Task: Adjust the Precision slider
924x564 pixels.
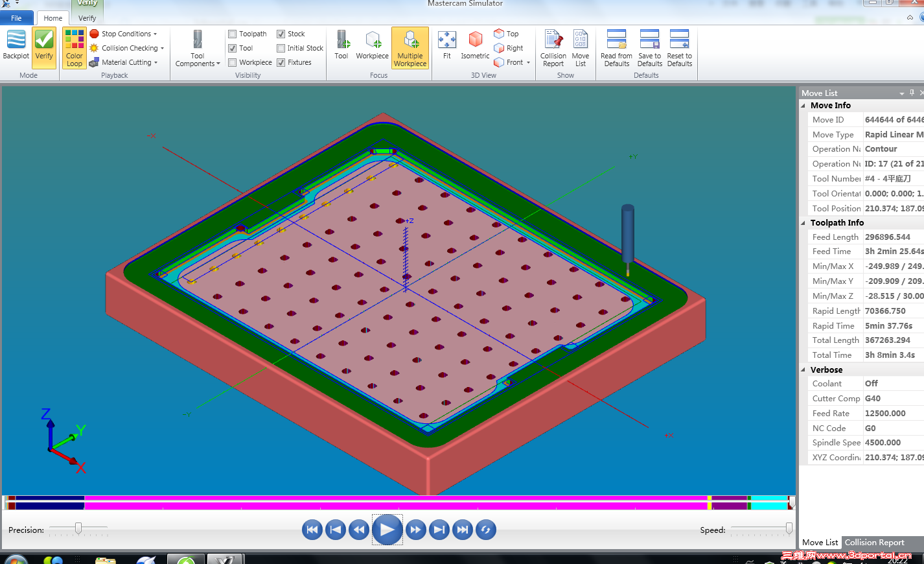Action: click(x=78, y=529)
